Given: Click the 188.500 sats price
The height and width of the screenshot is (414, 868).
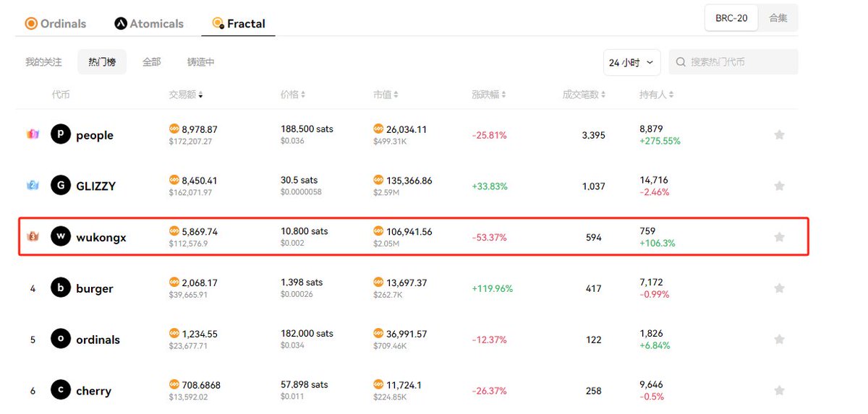Looking at the screenshot, I should (307, 129).
